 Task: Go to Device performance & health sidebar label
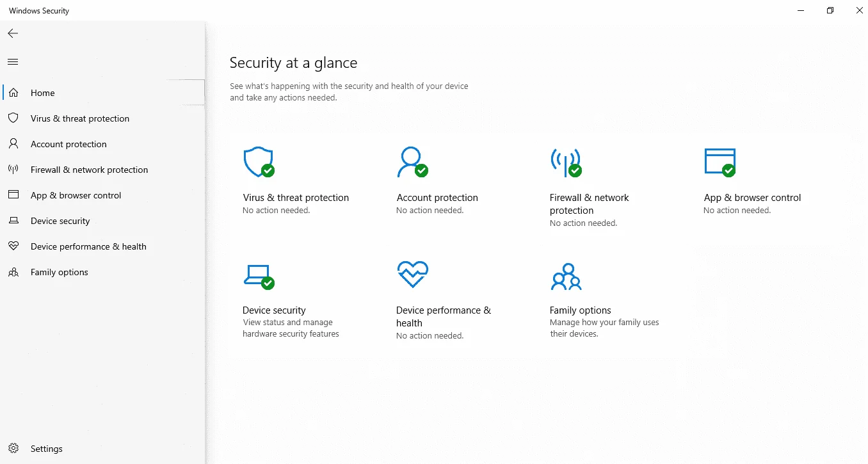(88, 246)
